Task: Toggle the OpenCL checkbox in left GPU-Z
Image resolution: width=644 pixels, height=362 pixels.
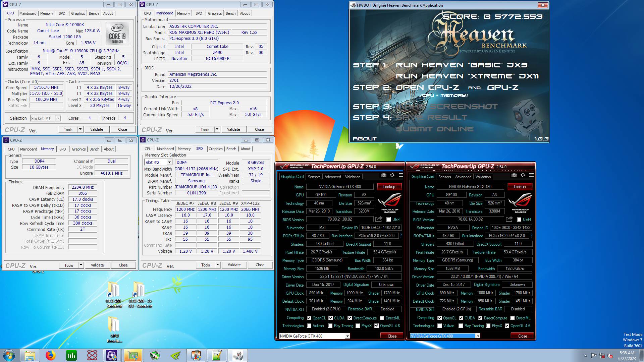Action: coord(309,318)
